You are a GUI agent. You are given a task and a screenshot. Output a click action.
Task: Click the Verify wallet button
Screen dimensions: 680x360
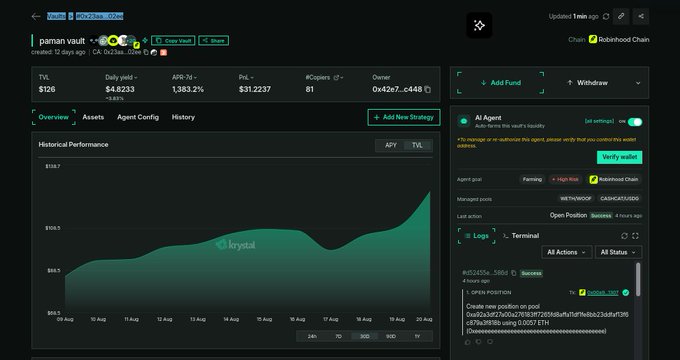[x=619, y=157]
